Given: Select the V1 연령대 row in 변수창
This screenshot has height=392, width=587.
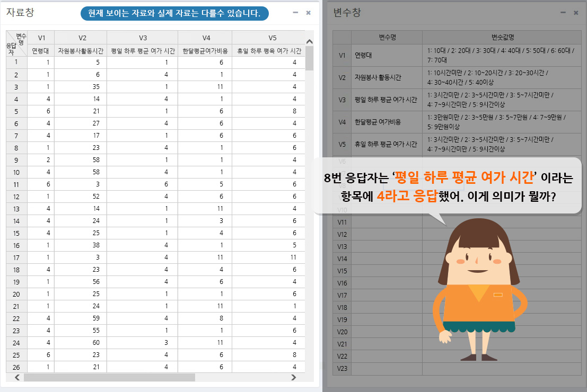Looking at the screenshot, I should point(457,56).
